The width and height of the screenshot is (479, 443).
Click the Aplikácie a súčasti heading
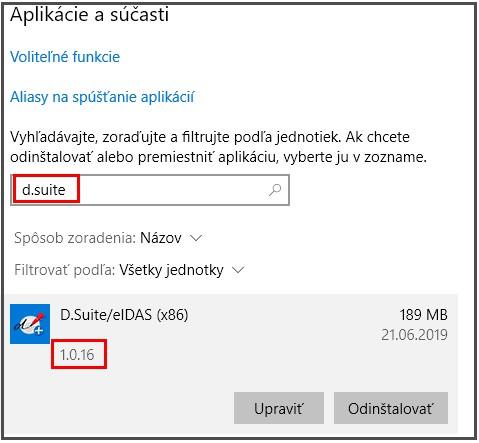(89, 14)
